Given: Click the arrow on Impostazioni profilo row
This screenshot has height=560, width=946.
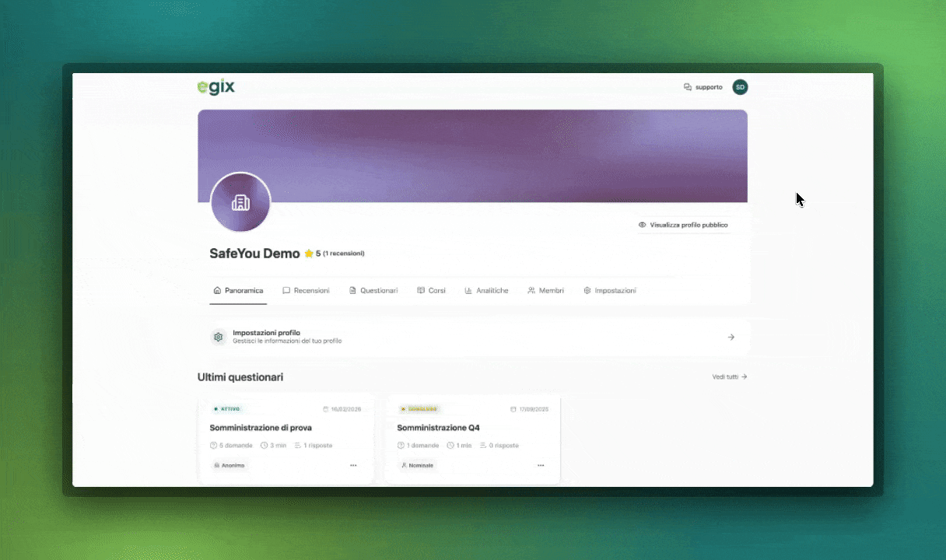Looking at the screenshot, I should (x=731, y=338).
